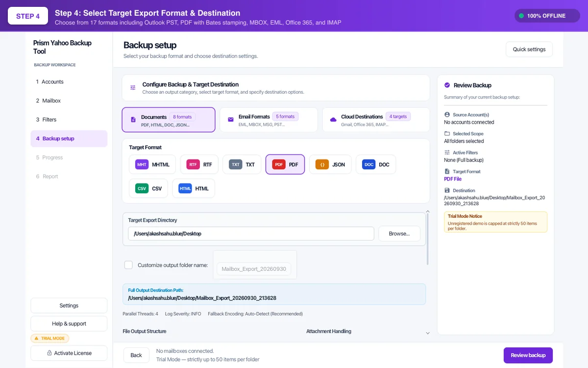The height and width of the screenshot is (368, 588).
Task: Click the PDF File link in summary
Action: 453,179
